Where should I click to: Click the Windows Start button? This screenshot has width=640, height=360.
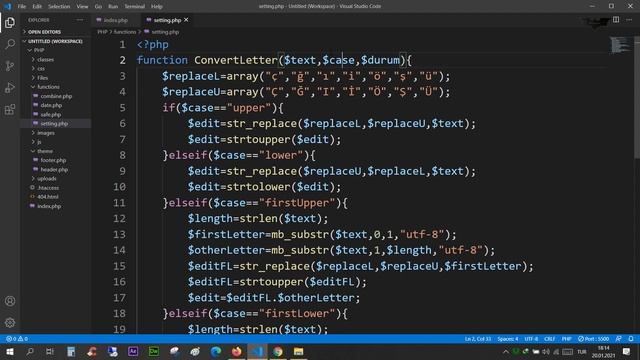coord(9,351)
